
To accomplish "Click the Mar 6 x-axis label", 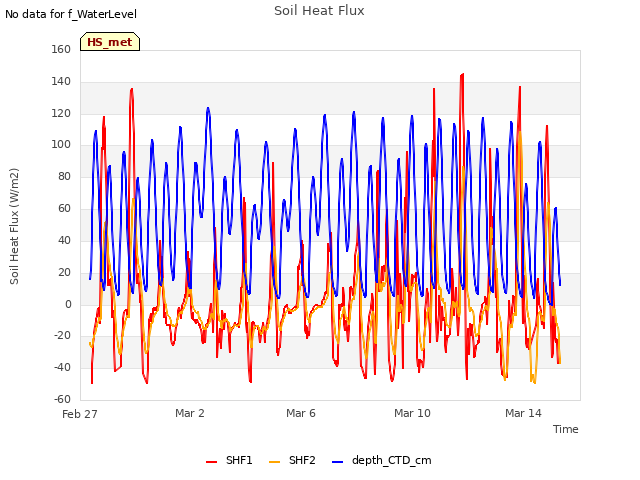I will click(x=301, y=413).
